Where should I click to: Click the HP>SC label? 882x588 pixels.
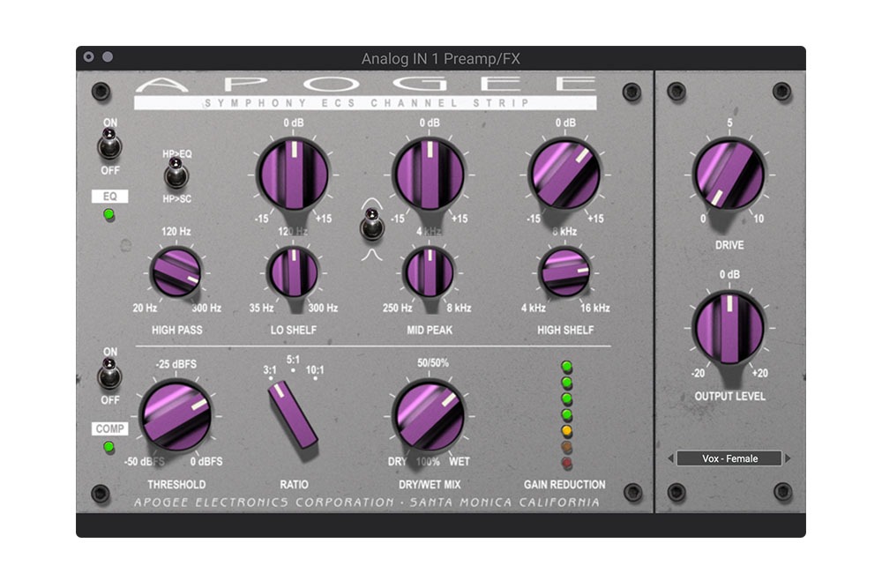click(176, 199)
